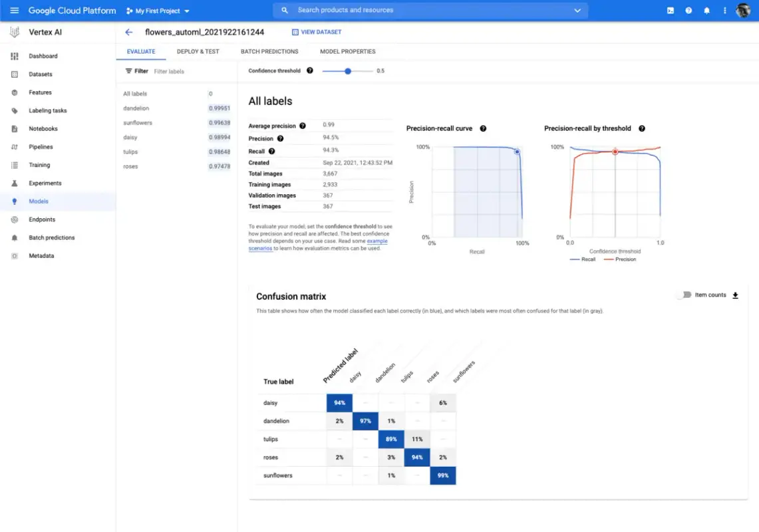Screen dimensions: 759x532
Task: Open the notifications bell in top bar
Action: [x=706, y=10]
